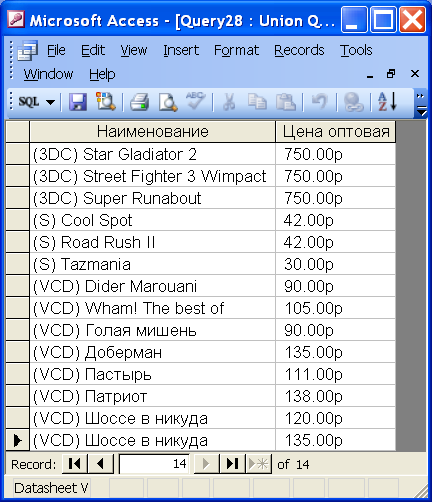
Task: Restore the inner query window
Action: click(391, 74)
